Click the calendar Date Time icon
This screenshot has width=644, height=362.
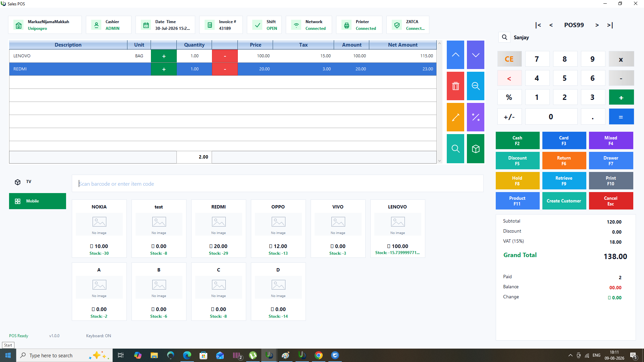[146, 25]
